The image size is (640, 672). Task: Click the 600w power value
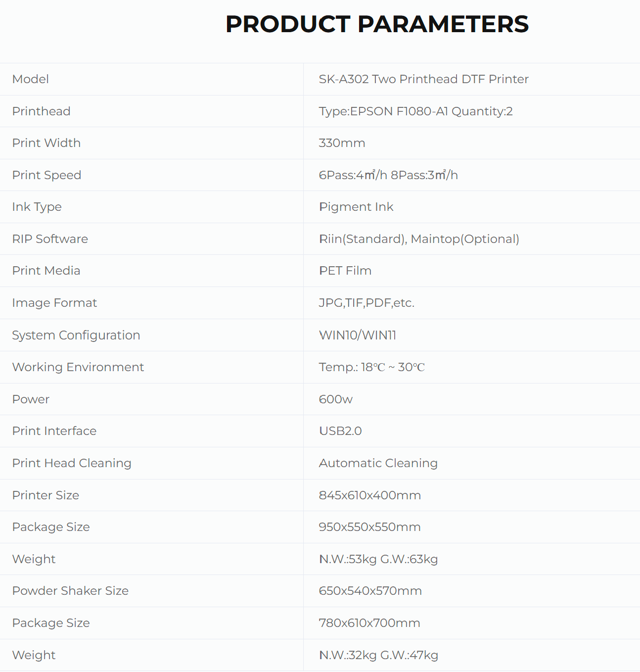click(x=336, y=399)
